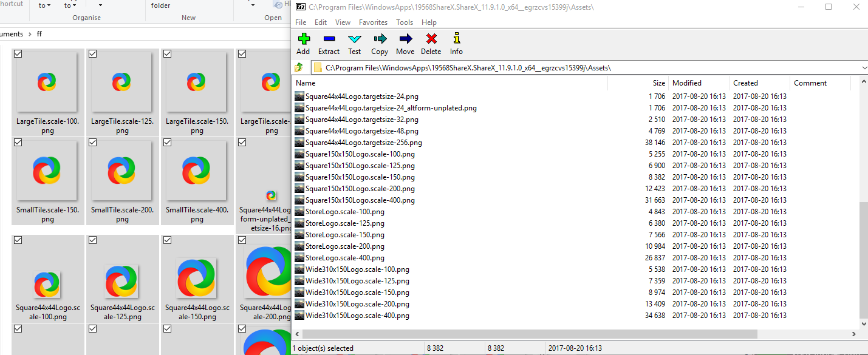
Task: Select LargeTile.scale-100.png thumbnail in Explorer
Action: tap(47, 81)
